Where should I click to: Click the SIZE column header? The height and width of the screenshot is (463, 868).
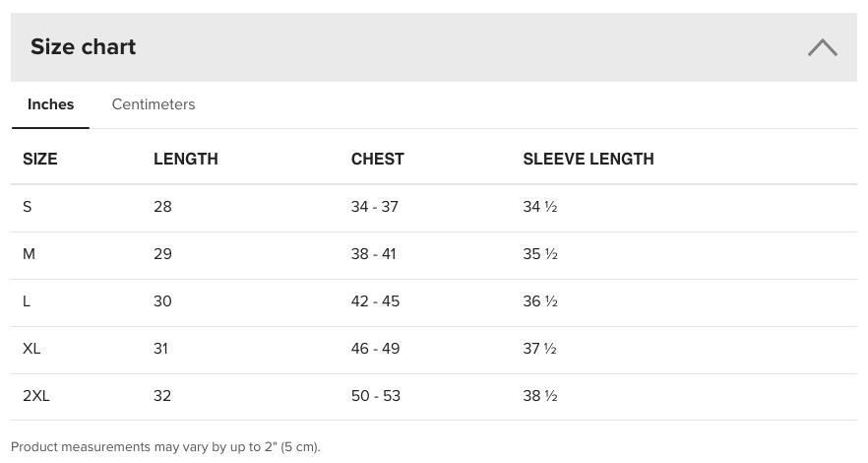pos(40,159)
